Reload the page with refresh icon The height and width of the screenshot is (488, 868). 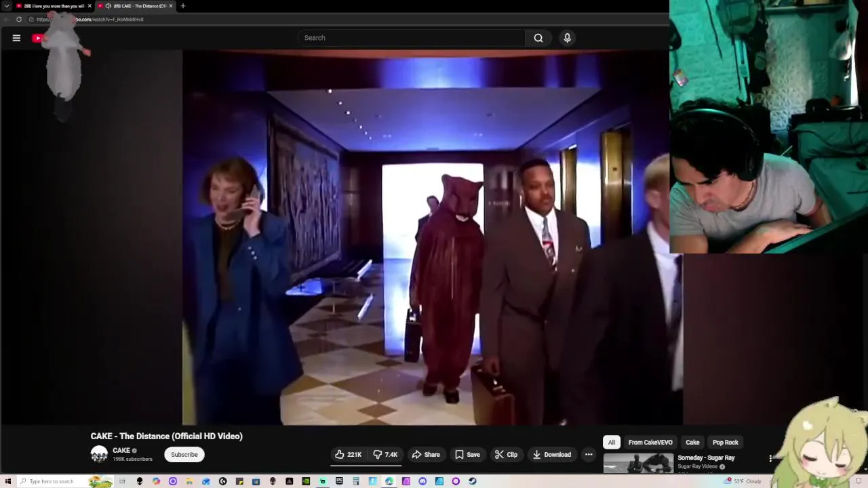pyautogui.click(x=18, y=20)
